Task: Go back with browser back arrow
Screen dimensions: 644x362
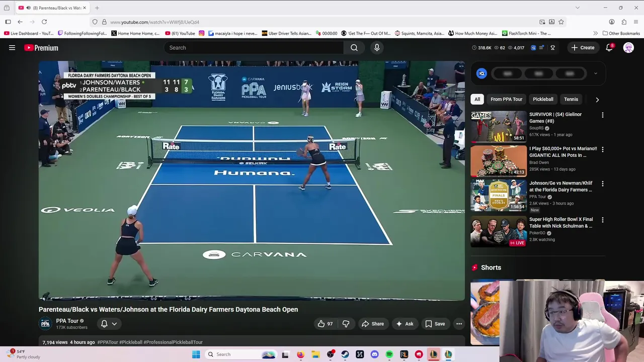Action: coord(20,22)
